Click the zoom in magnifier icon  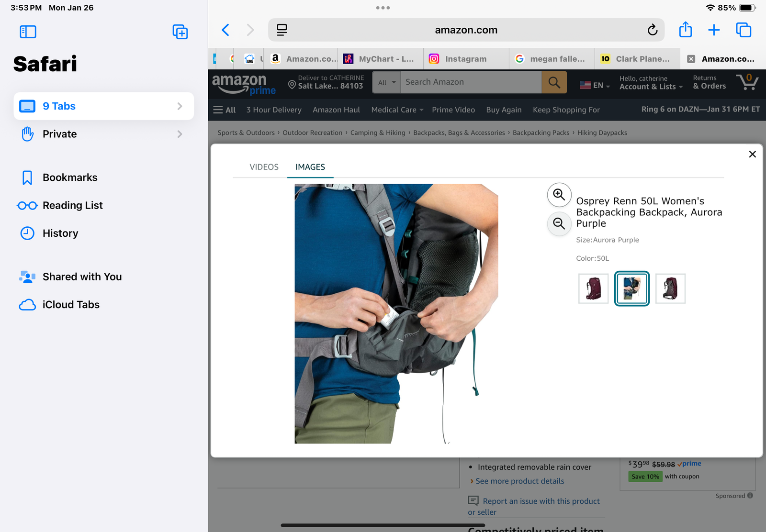[x=559, y=195]
